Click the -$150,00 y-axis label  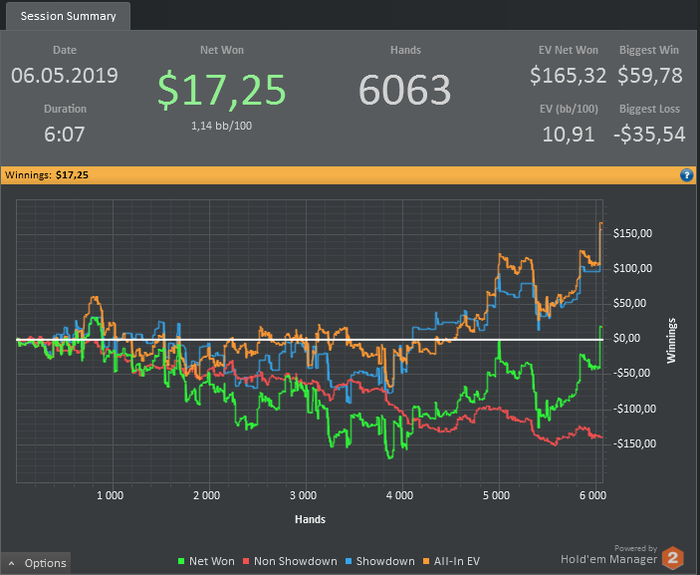pos(634,444)
